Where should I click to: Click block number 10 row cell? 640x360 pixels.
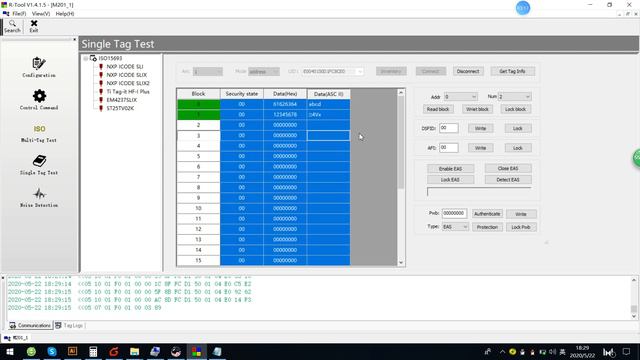pos(198,208)
